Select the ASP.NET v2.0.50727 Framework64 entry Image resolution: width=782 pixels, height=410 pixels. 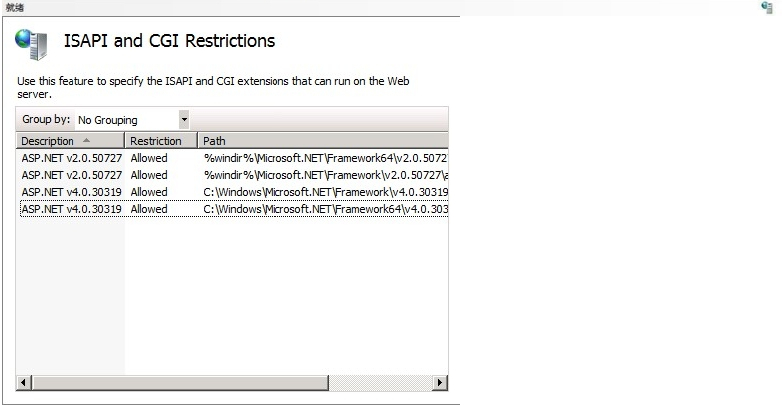point(71,158)
